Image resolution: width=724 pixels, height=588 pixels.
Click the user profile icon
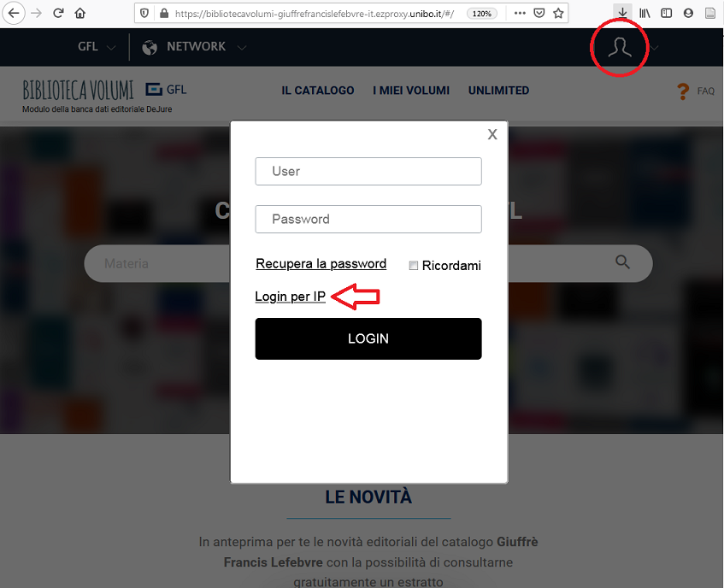[x=619, y=48]
